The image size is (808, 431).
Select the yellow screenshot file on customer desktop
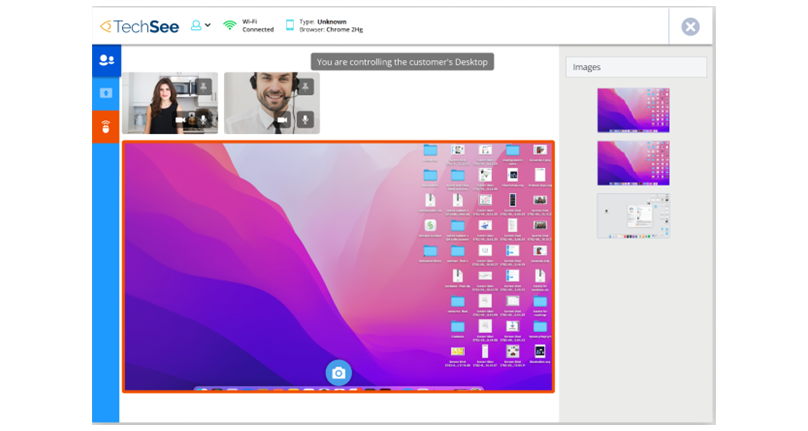point(458,351)
